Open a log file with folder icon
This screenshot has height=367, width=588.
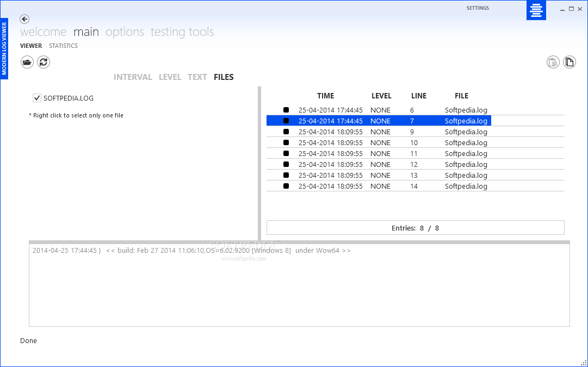[27, 62]
